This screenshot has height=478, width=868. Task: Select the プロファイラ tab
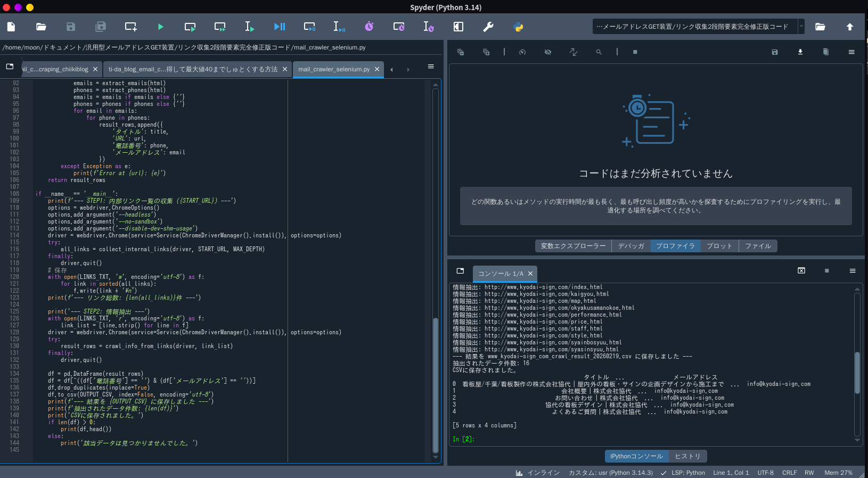tap(675, 246)
